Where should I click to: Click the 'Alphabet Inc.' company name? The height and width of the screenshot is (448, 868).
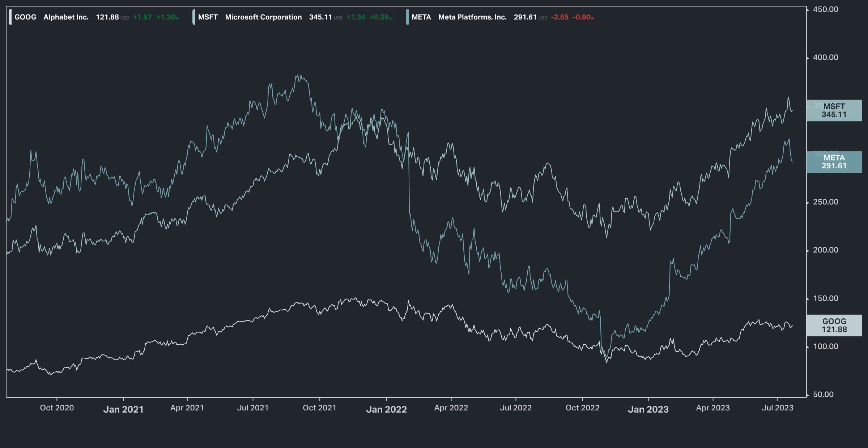point(66,17)
